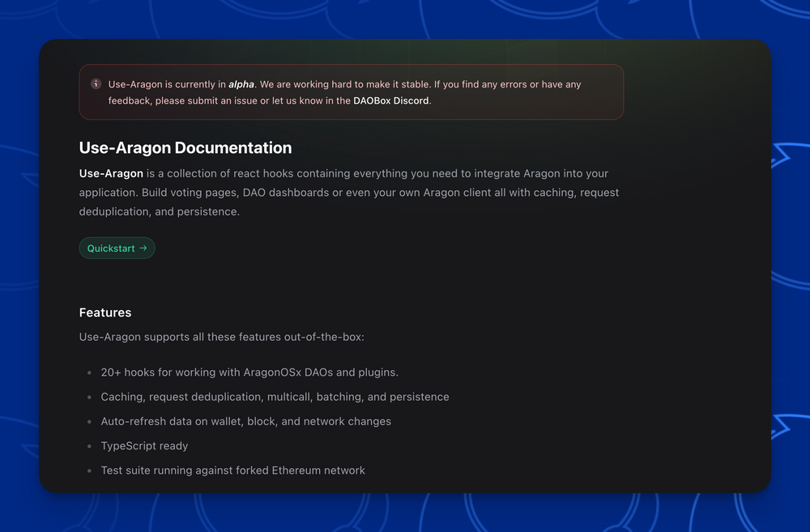Click the bullet next to '20+ hooks' feature
The width and height of the screenshot is (810, 532).
coord(89,372)
